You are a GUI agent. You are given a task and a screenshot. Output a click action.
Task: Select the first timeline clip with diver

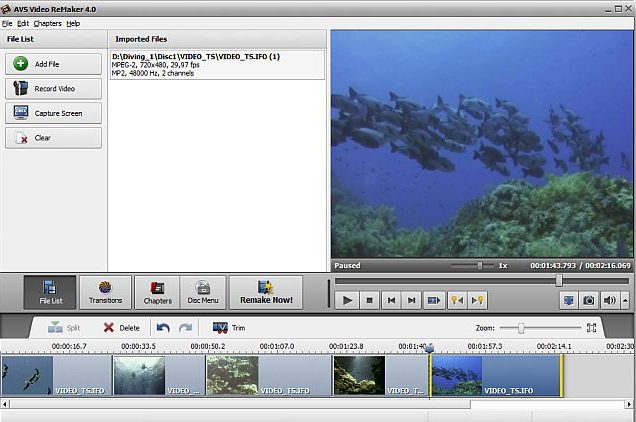(56, 376)
